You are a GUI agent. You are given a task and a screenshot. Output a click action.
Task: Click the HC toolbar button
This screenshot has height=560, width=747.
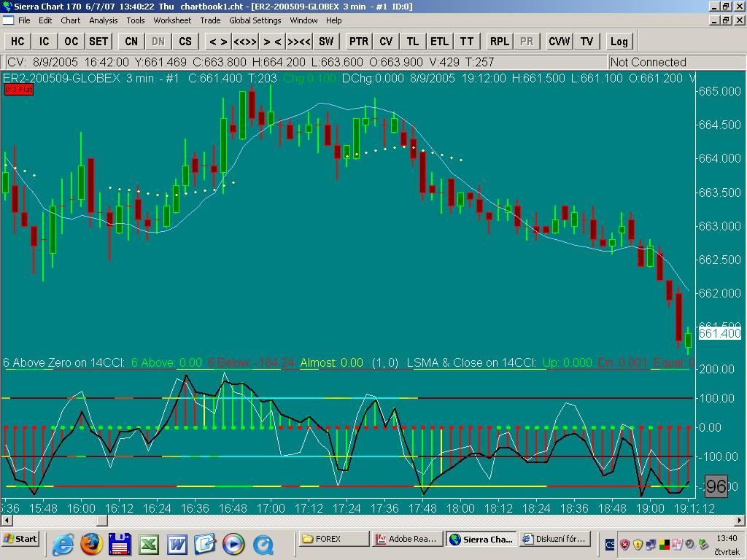tap(18, 42)
